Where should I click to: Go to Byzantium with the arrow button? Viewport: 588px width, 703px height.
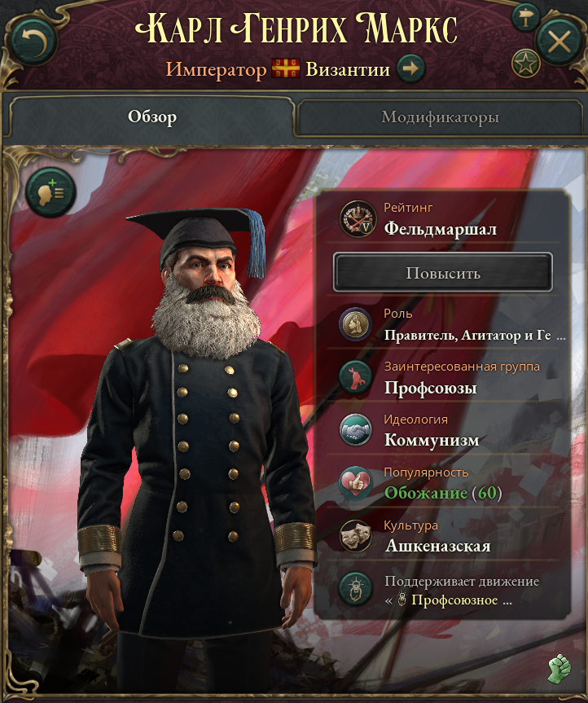(x=410, y=69)
